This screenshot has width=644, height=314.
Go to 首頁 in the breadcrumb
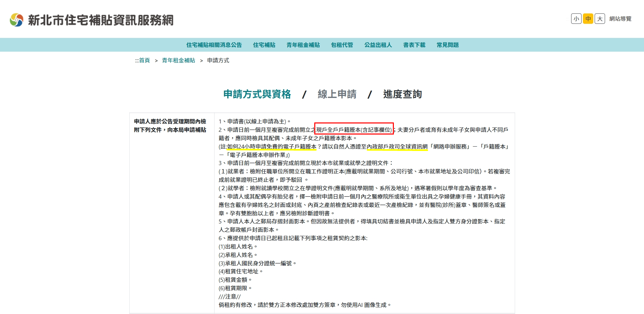pos(144,60)
